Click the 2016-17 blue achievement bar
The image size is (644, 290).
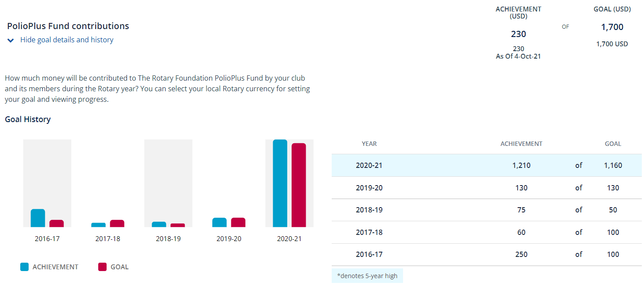38,218
